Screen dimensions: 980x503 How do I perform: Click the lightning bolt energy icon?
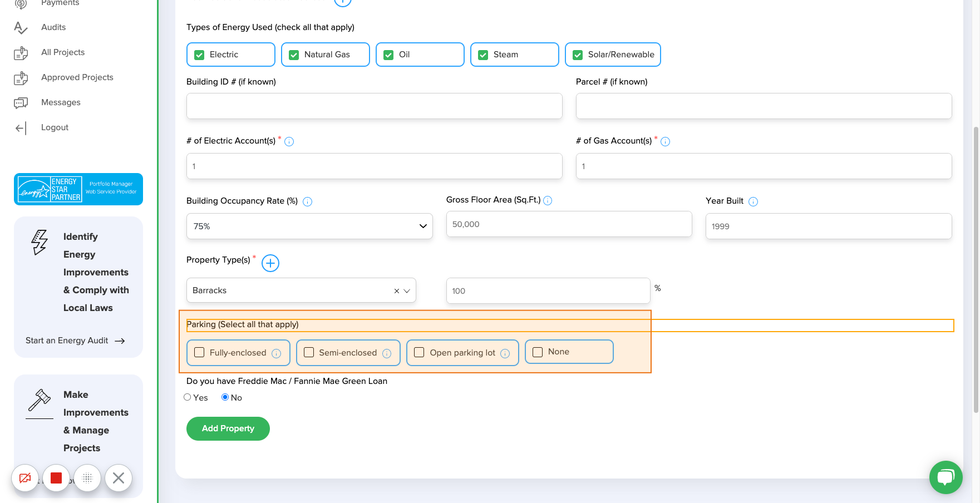(40, 243)
